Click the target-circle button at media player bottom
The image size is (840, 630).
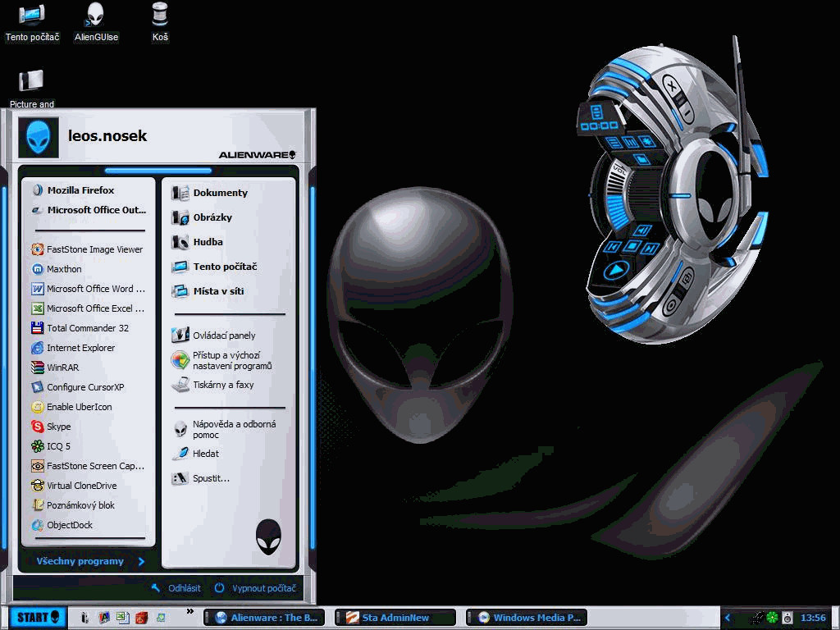coord(671,307)
